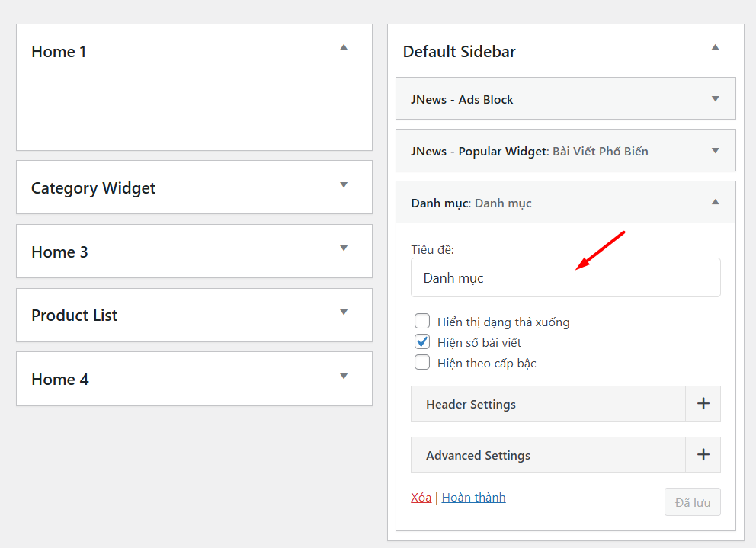Expand Advanced Settings via the plus icon

click(x=703, y=455)
